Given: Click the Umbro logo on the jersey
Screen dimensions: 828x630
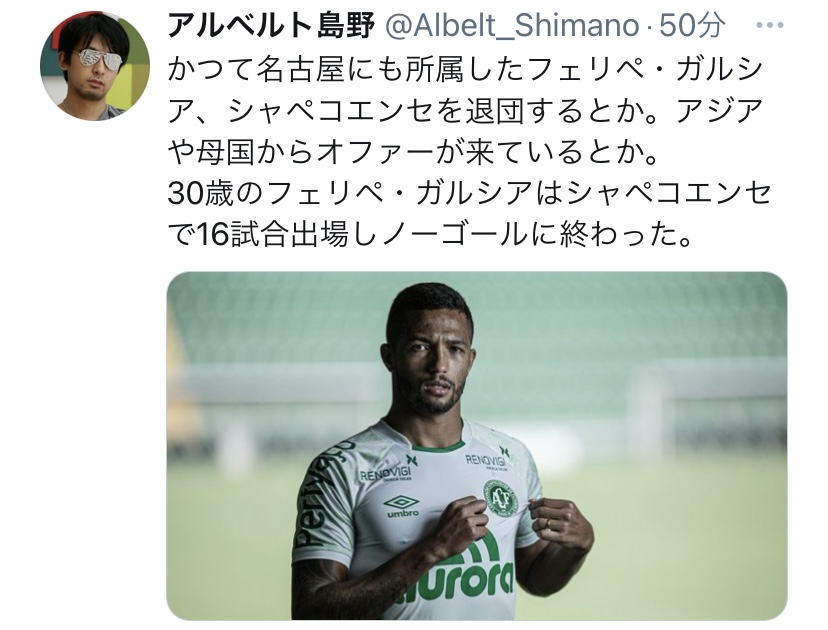Looking at the screenshot, I should pos(402,506).
